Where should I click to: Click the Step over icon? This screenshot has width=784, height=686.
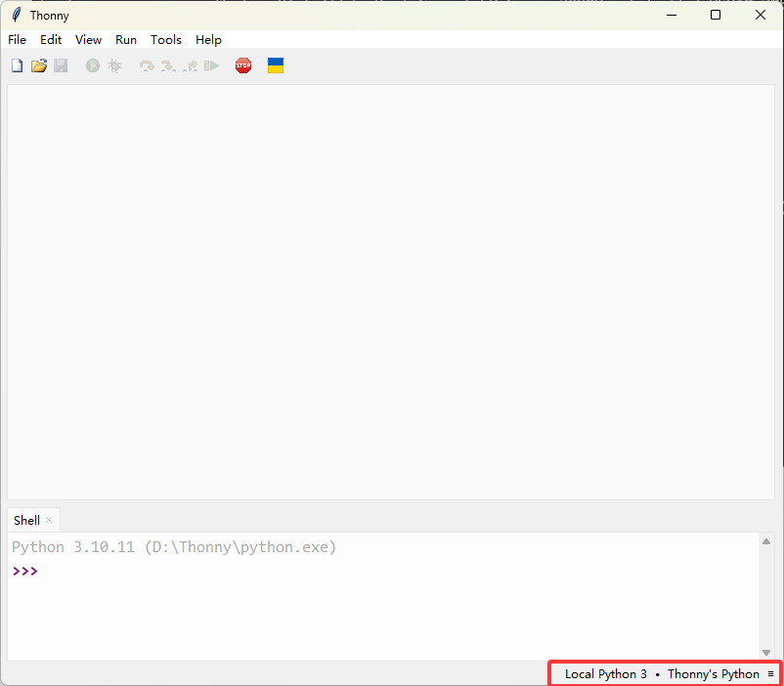coord(147,65)
